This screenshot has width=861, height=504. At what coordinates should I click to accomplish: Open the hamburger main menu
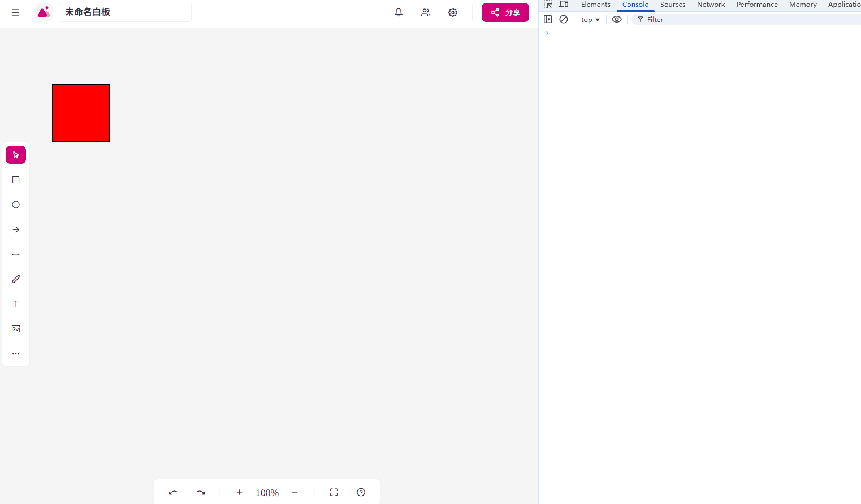[x=15, y=12]
